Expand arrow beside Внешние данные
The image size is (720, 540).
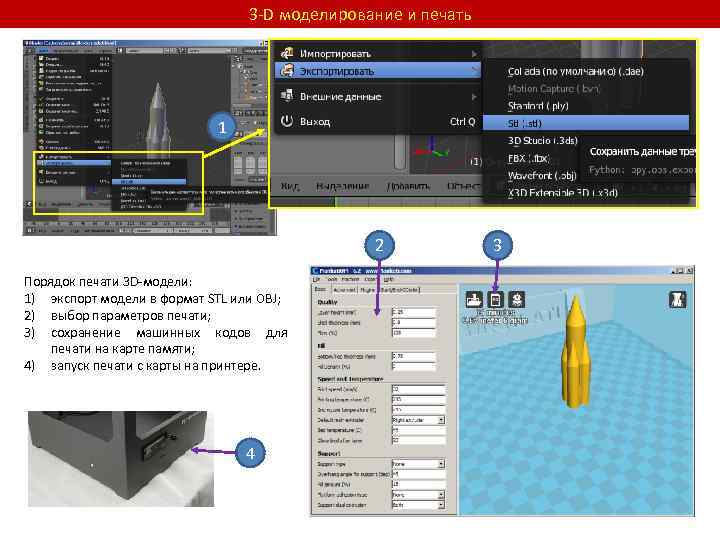[474, 96]
